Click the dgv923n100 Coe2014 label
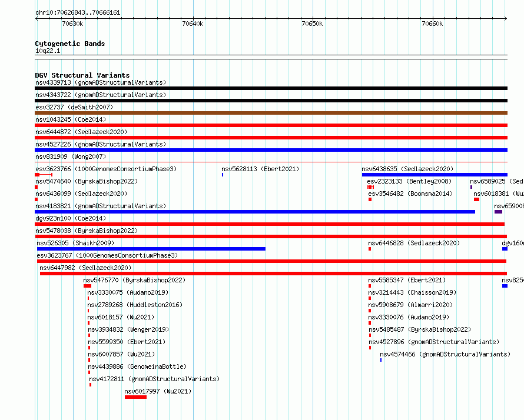This screenshot has width=524, height=420. tap(71, 218)
